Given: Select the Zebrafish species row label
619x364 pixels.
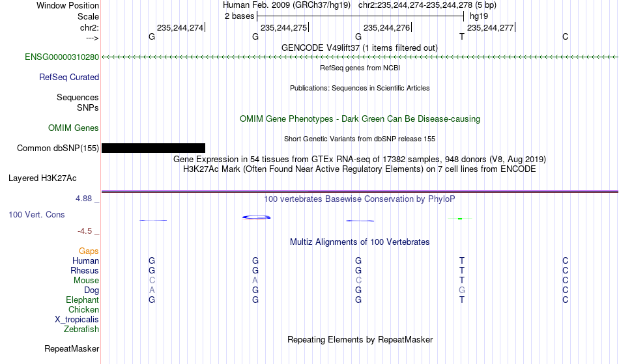Looking at the screenshot, I should tap(81, 329).
